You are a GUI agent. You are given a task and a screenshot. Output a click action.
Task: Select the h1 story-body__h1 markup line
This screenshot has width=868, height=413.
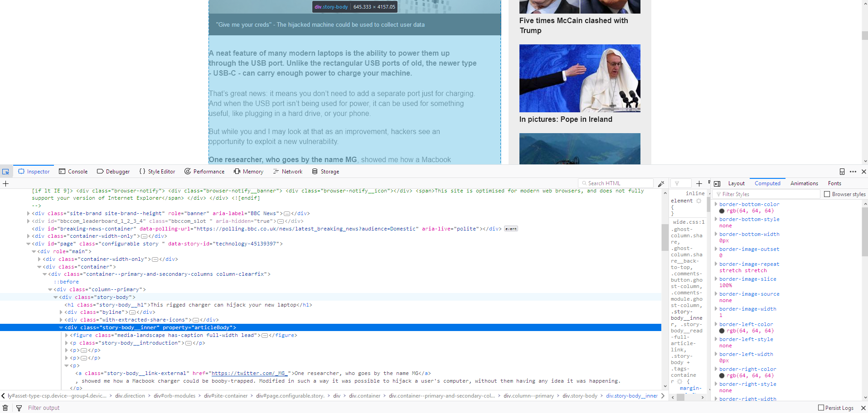(x=188, y=305)
